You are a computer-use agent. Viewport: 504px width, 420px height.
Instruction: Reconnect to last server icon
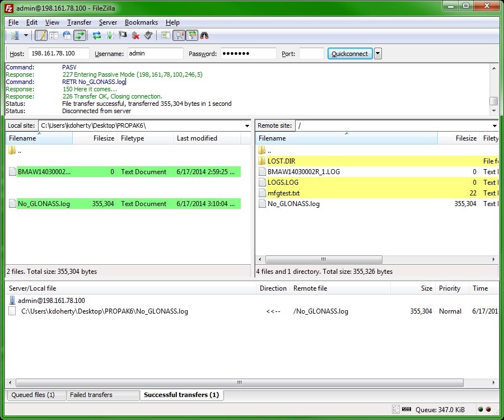tap(148, 35)
